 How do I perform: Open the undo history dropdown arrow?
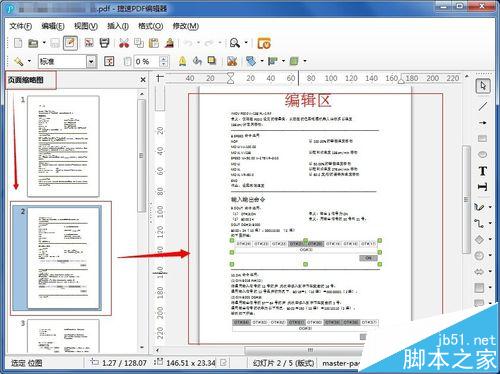point(199,43)
